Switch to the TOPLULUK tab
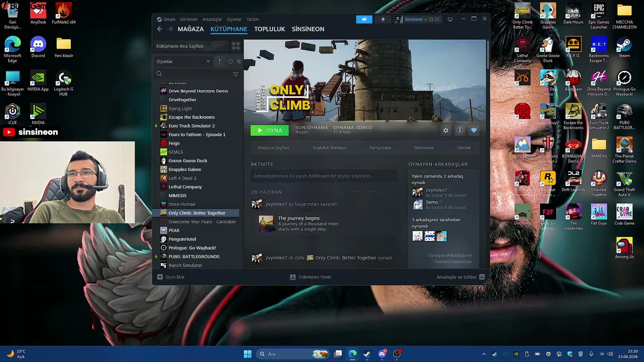 [x=270, y=29]
